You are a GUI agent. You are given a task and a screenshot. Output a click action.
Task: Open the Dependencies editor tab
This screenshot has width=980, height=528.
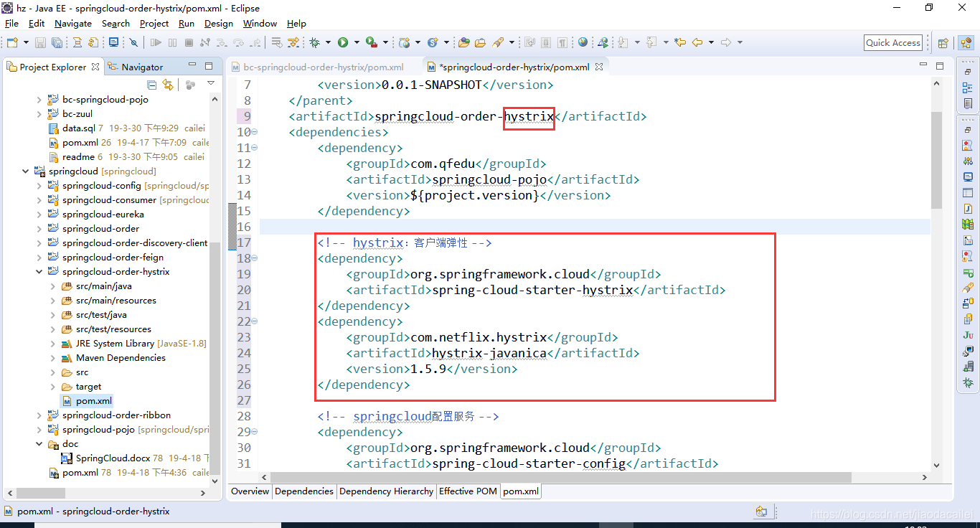304,491
